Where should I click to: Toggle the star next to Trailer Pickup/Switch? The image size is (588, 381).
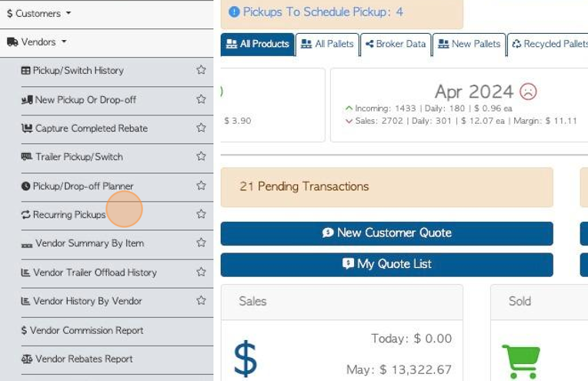pos(201,156)
